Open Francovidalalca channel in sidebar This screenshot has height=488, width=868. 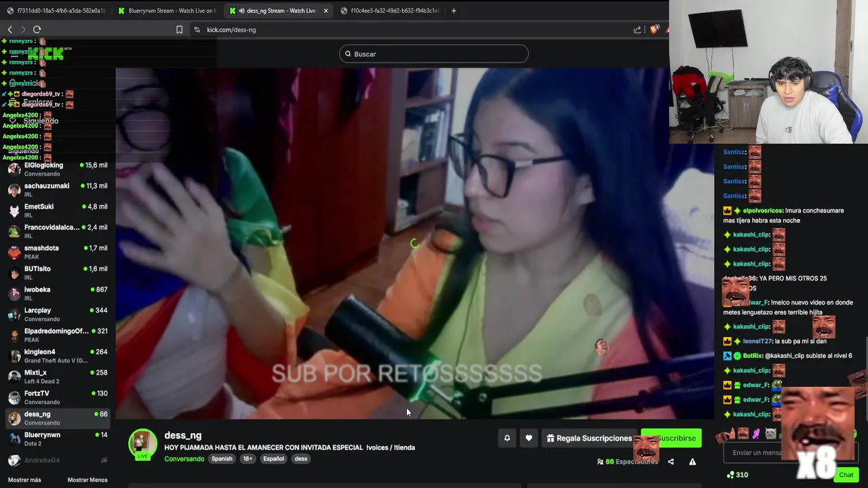point(58,231)
